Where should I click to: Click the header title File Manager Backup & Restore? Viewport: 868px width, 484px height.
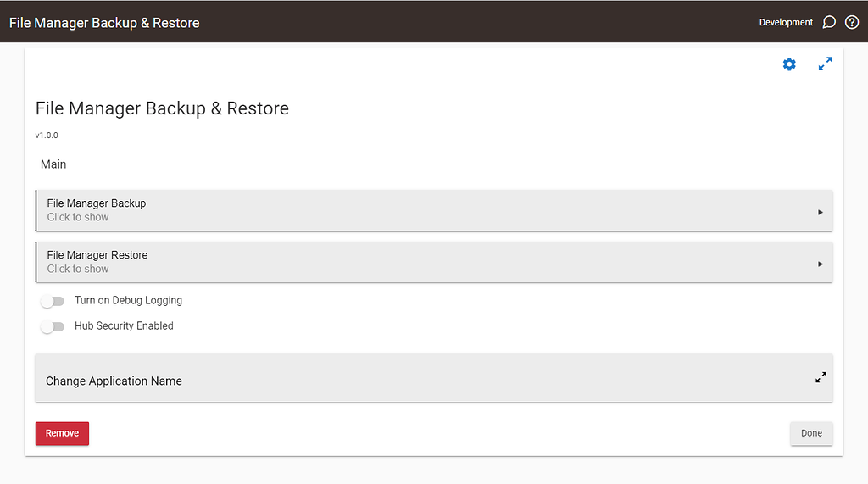tap(104, 22)
